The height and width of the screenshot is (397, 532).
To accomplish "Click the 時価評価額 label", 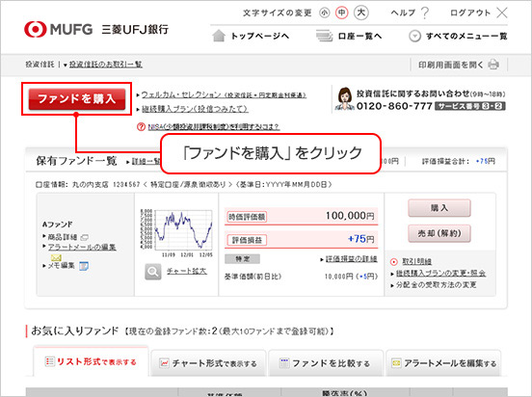I will coord(247,217).
